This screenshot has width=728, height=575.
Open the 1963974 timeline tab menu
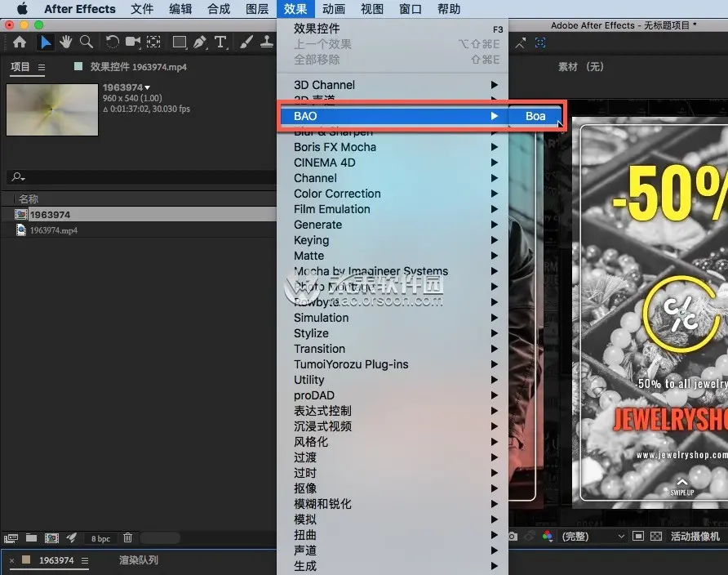pos(85,560)
